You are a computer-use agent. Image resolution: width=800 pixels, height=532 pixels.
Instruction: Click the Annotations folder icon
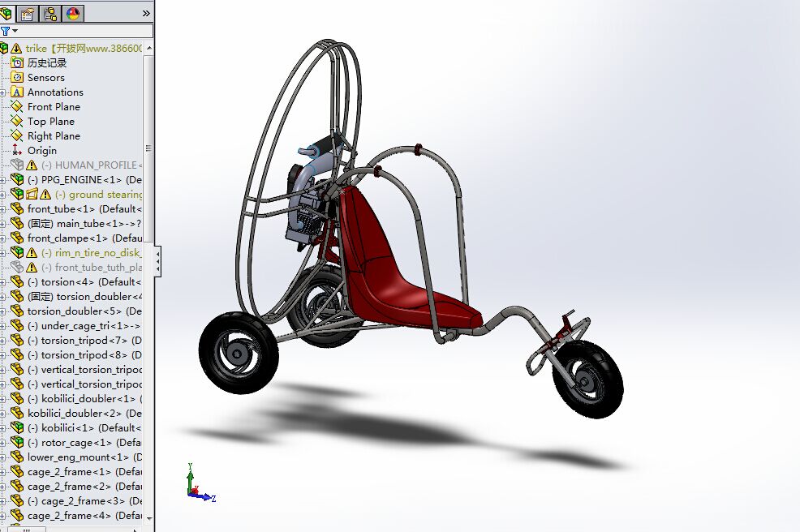tap(17, 92)
